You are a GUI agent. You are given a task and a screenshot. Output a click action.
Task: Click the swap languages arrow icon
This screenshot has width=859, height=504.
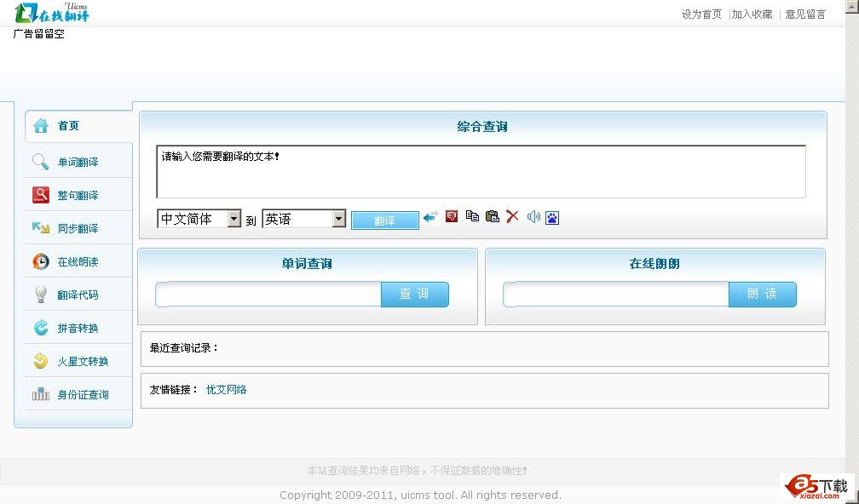pyautogui.click(x=431, y=217)
